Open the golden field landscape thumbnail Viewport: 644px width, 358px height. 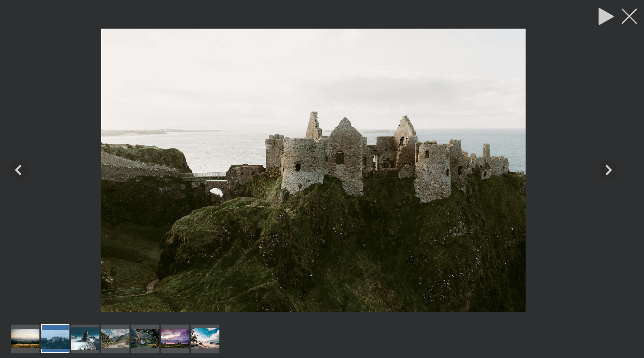(x=25, y=339)
